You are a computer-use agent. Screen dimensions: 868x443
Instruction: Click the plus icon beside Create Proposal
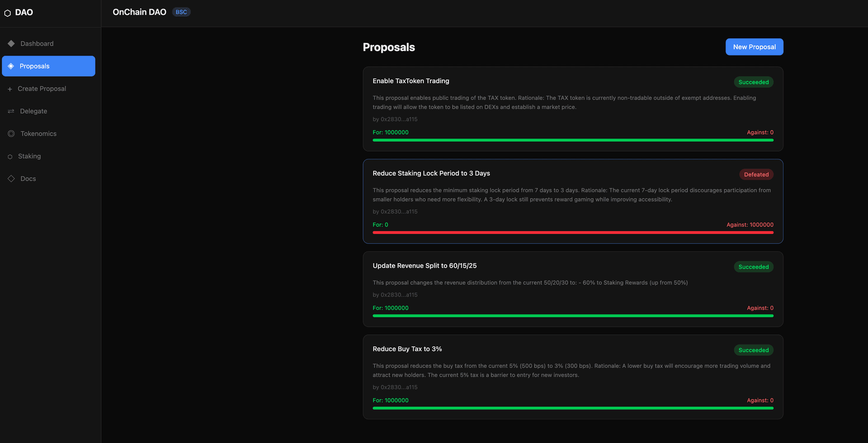point(10,89)
